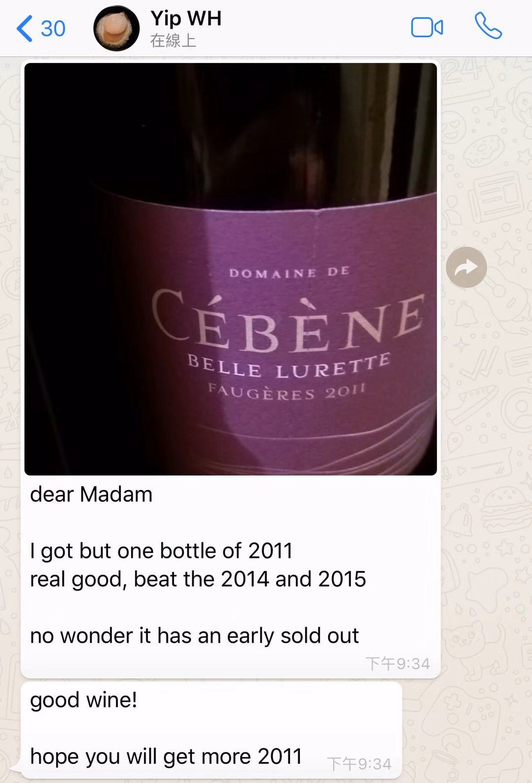Tap the back chevron arrow

[25, 28]
